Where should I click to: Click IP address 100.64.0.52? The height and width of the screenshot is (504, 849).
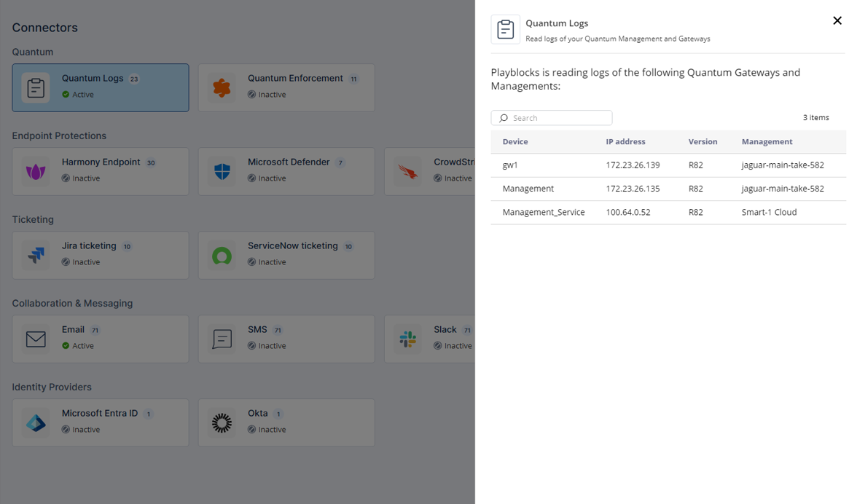[x=628, y=212]
